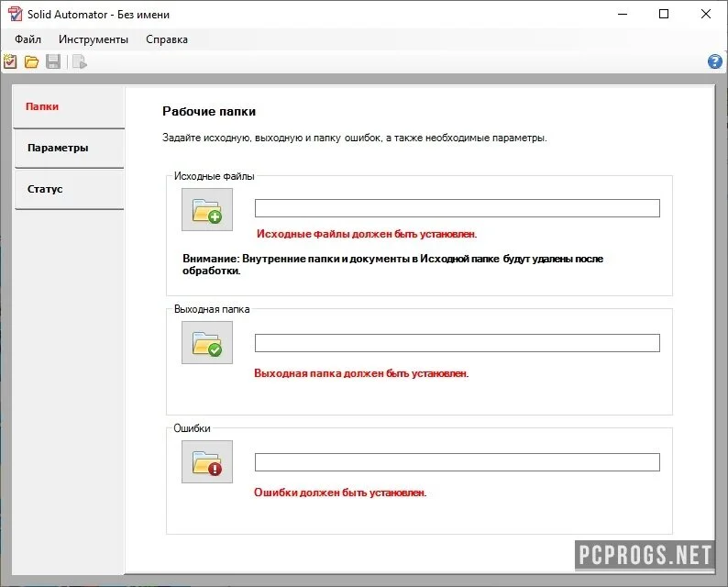Focus the Выходная папка path field
Viewport: 728px width, 587px height.
click(x=458, y=343)
